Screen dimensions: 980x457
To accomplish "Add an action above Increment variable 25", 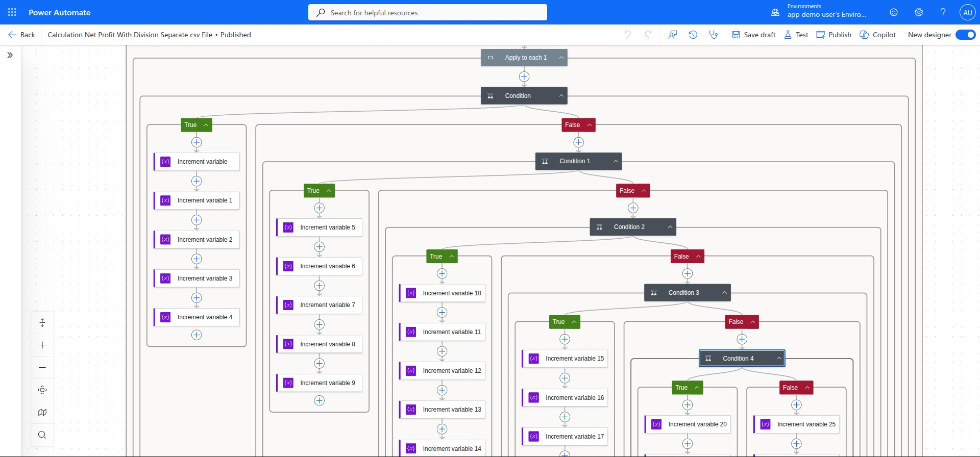I will [797, 405].
